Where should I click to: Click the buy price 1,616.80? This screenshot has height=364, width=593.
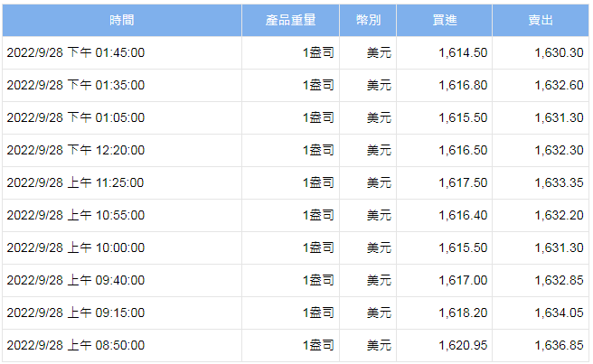(x=463, y=85)
